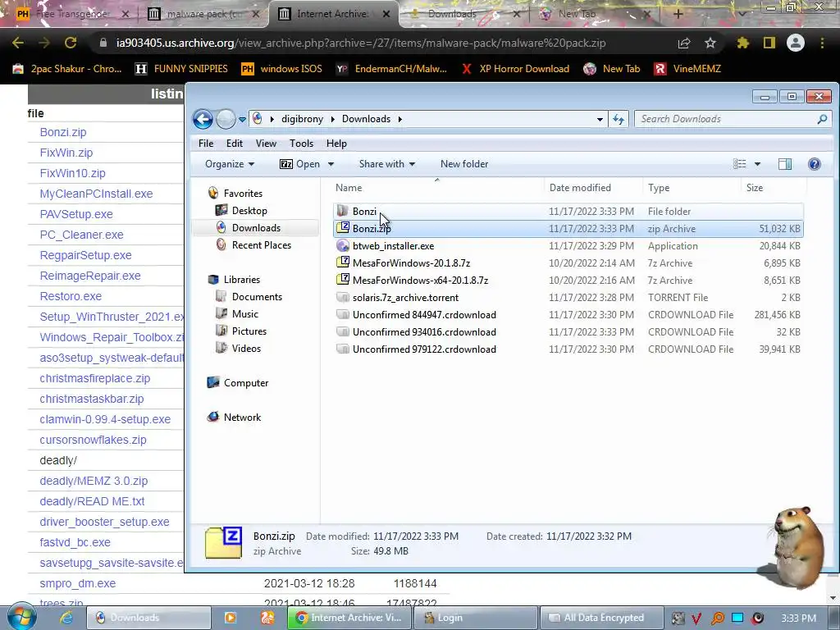Open the Help menu in Explorer
Viewport: 840px width, 630px height.
click(x=336, y=143)
